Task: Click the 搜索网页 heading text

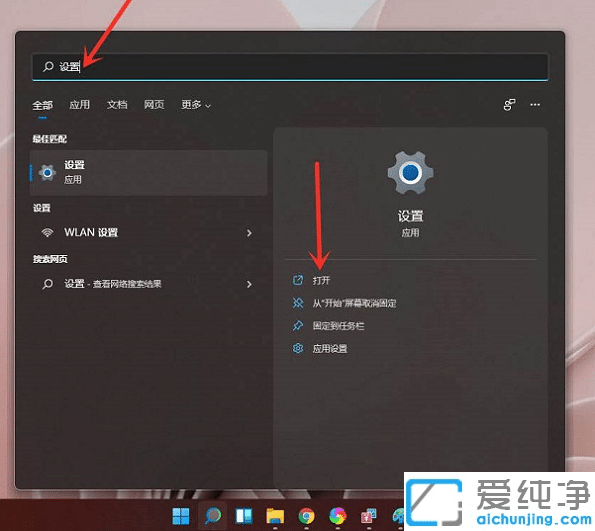Action: click(x=50, y=259)
